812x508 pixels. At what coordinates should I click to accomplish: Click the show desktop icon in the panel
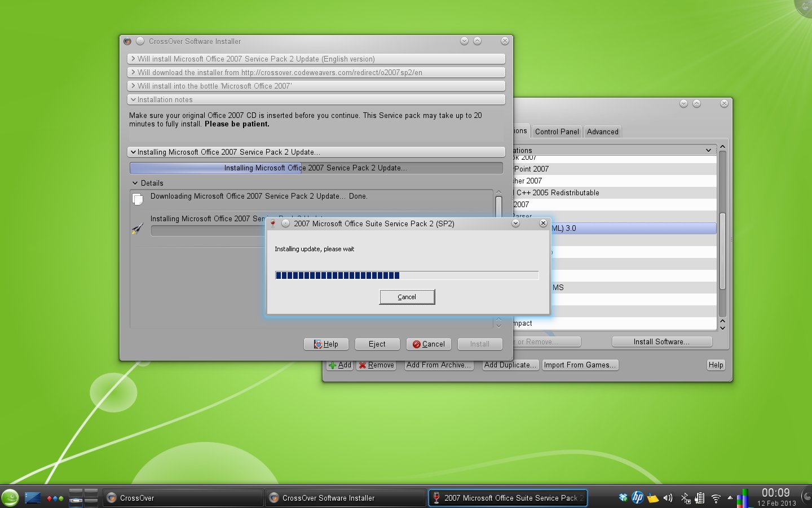click(x=33, y=498)
